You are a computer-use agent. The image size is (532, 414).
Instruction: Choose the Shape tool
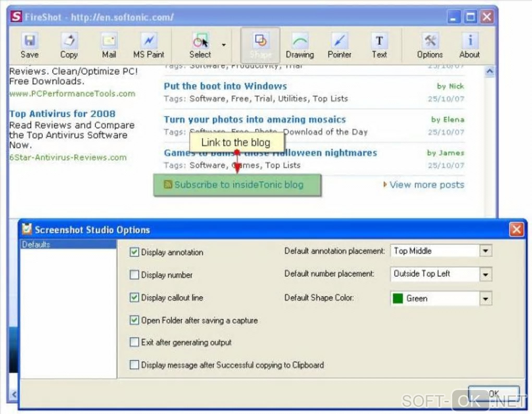click(260, 46)
